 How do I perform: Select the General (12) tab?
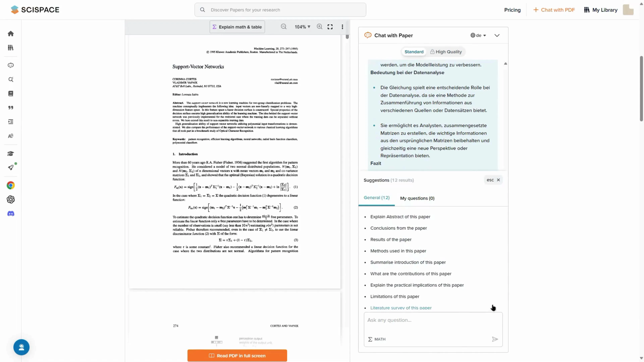[376, 198]
